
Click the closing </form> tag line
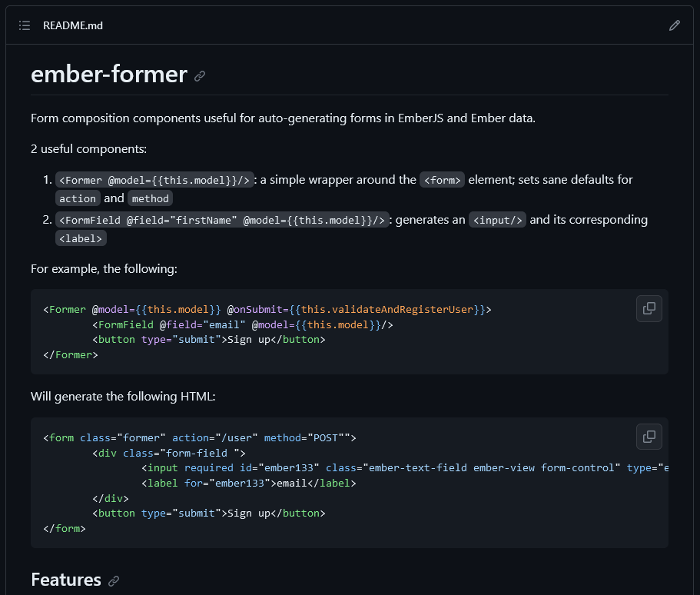[65, 528]
